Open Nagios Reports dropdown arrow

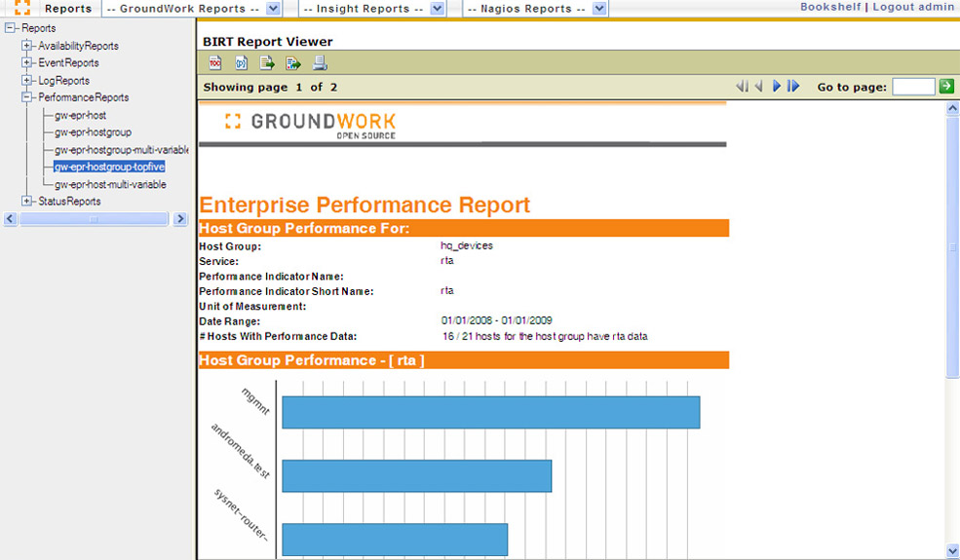600,9
